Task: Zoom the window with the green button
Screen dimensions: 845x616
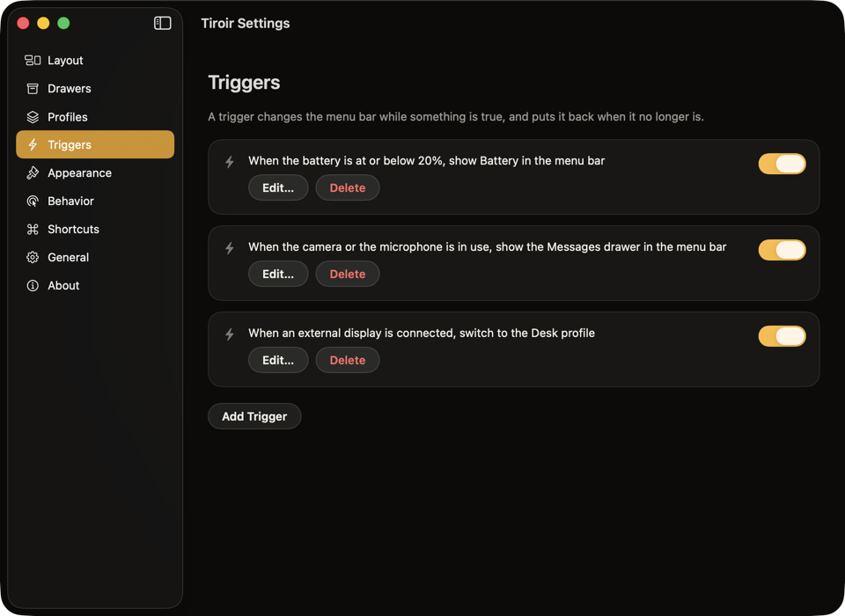Action: 63,23
